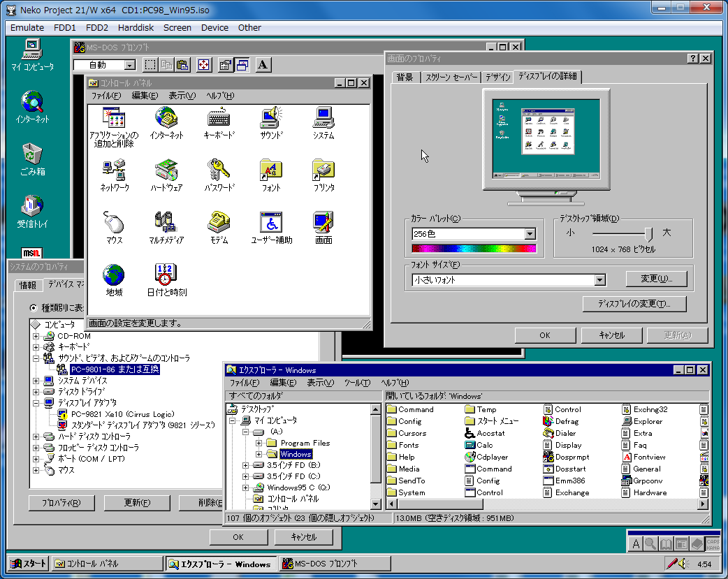Open the カラー パレット 256色 dropdown

pos(530,234)
